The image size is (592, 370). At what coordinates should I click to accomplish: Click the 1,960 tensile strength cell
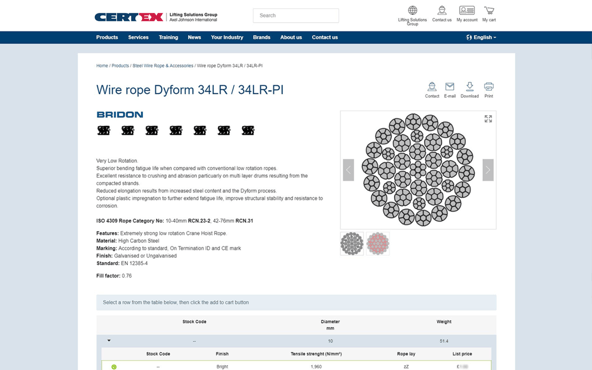coord(316,367)
